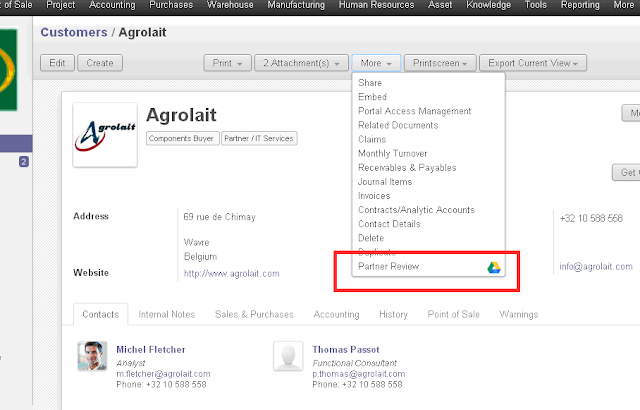Open the Knowledge top menu
The height and width of the screenshot is (410, 640).
pos(489,5)
